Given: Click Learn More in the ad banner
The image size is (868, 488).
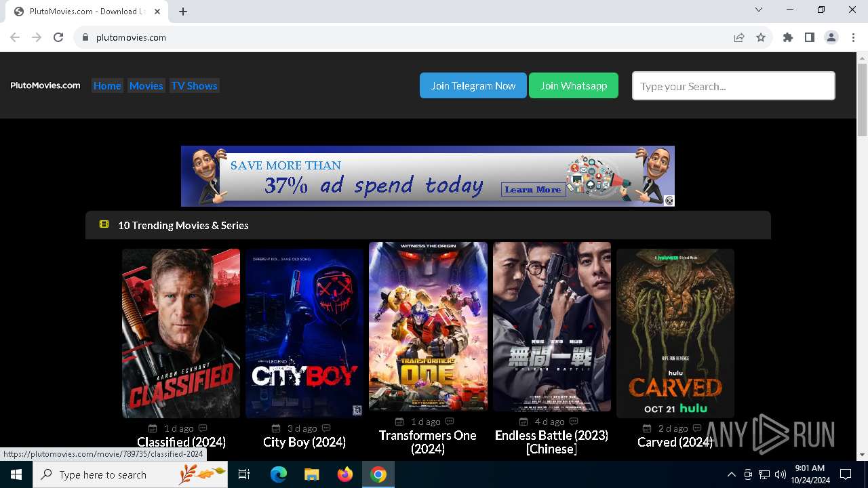Looking at the screenshot, I should (x=533, y=189).
